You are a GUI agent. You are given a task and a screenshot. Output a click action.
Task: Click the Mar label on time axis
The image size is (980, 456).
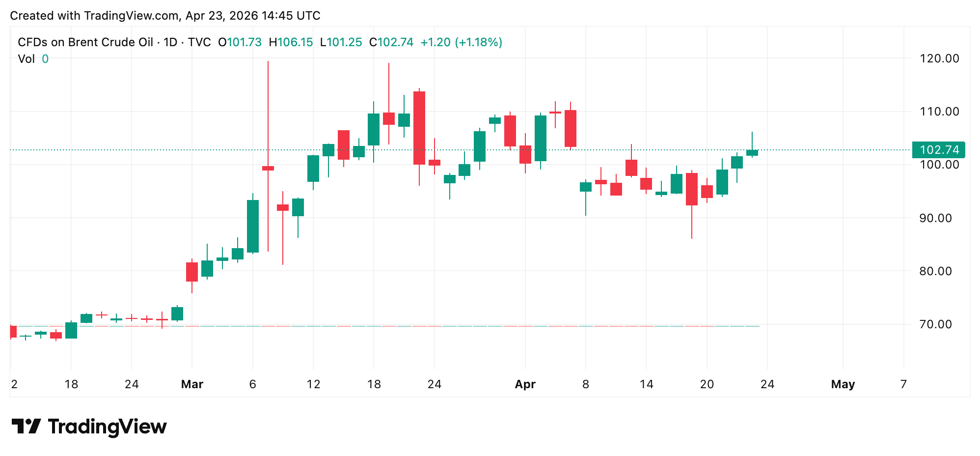point(192,384)
